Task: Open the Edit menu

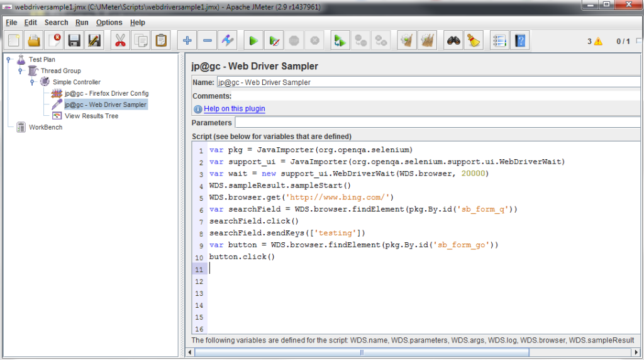Action: coord(30,23)
